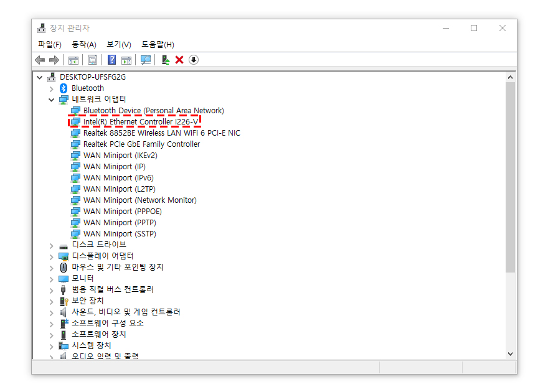Expand the 디스크 드라이브 category chevron

[51, 246]
